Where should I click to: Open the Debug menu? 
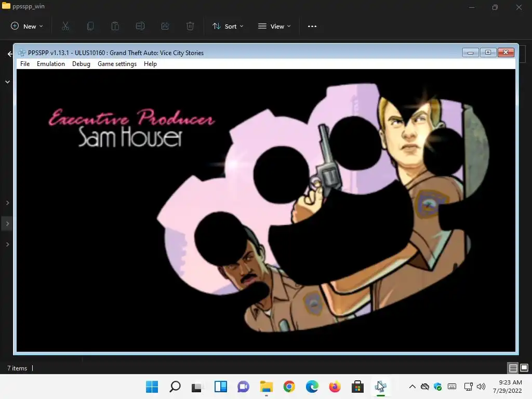[81, 64]
